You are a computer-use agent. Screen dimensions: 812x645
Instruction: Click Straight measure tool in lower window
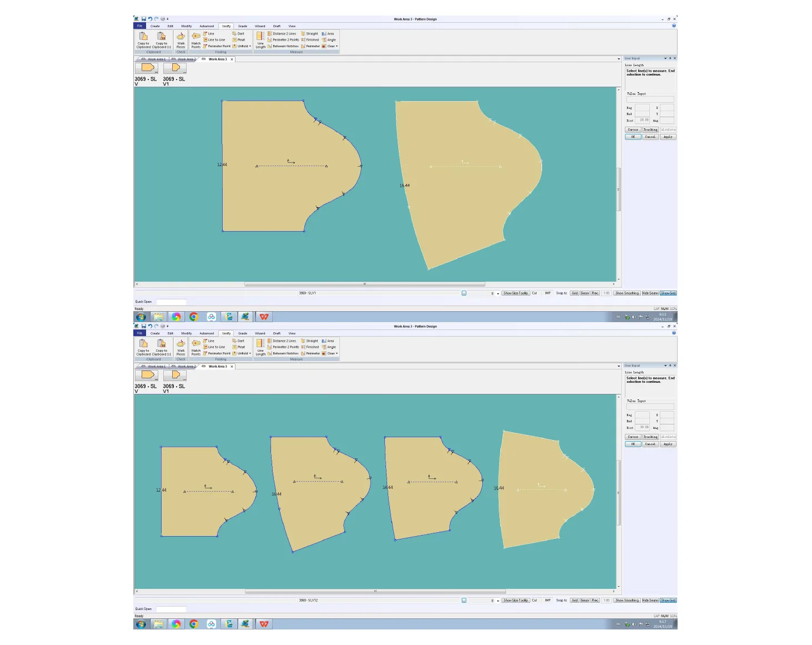tap(310, 341)
